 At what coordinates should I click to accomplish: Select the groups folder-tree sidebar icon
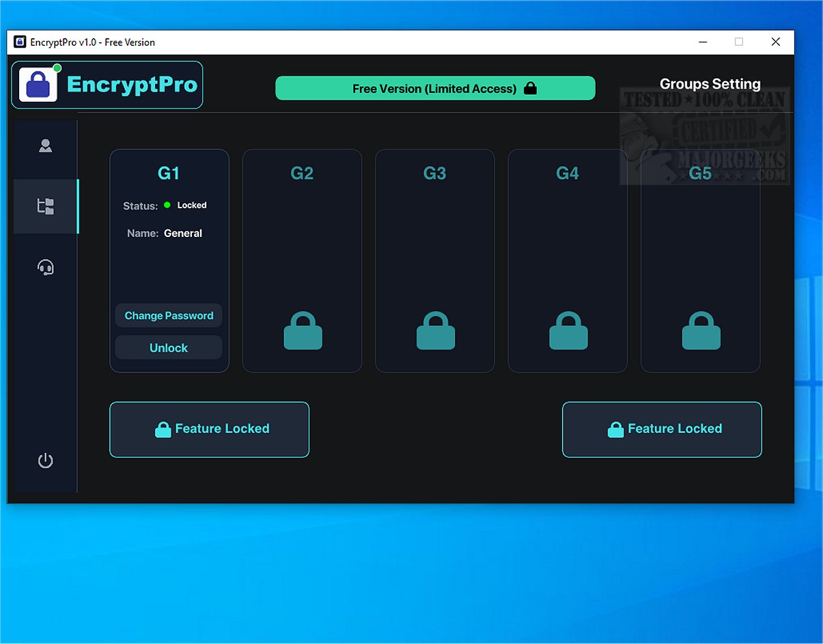(x=46, y=206)
